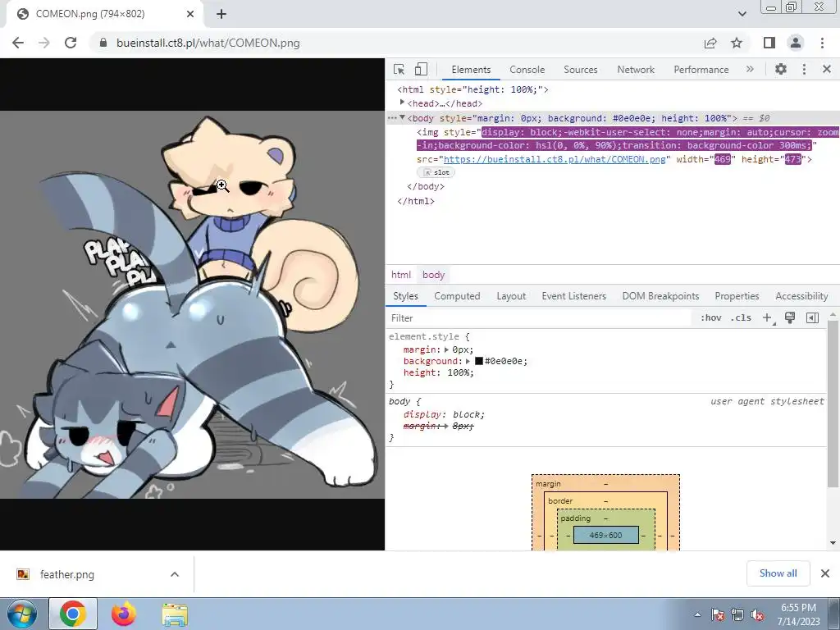Close the DevTools panel

click(827, 69)
